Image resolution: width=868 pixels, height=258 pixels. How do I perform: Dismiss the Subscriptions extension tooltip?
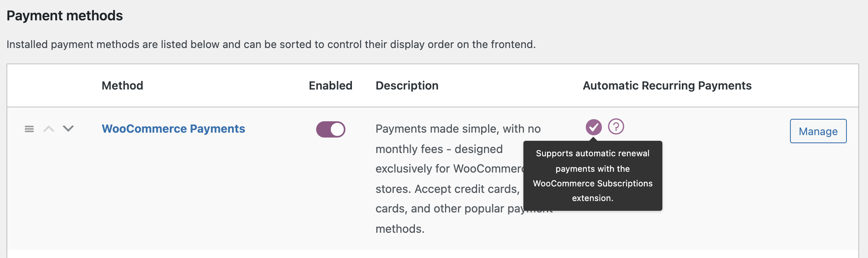tap(594, 176)
